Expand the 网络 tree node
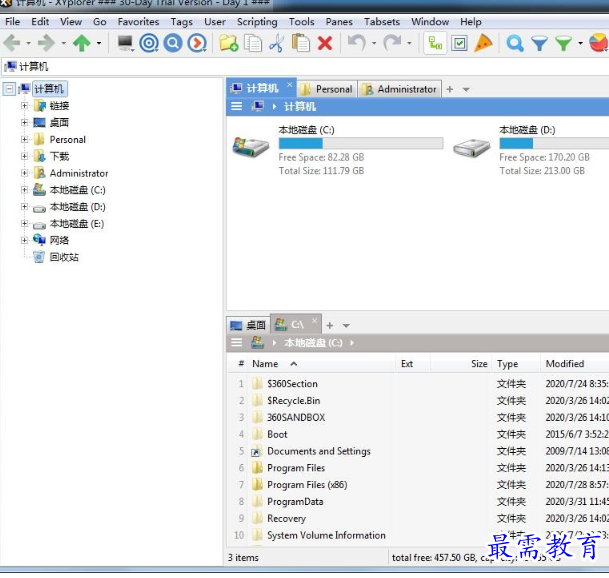609x578 pixels. click(24, 240)
